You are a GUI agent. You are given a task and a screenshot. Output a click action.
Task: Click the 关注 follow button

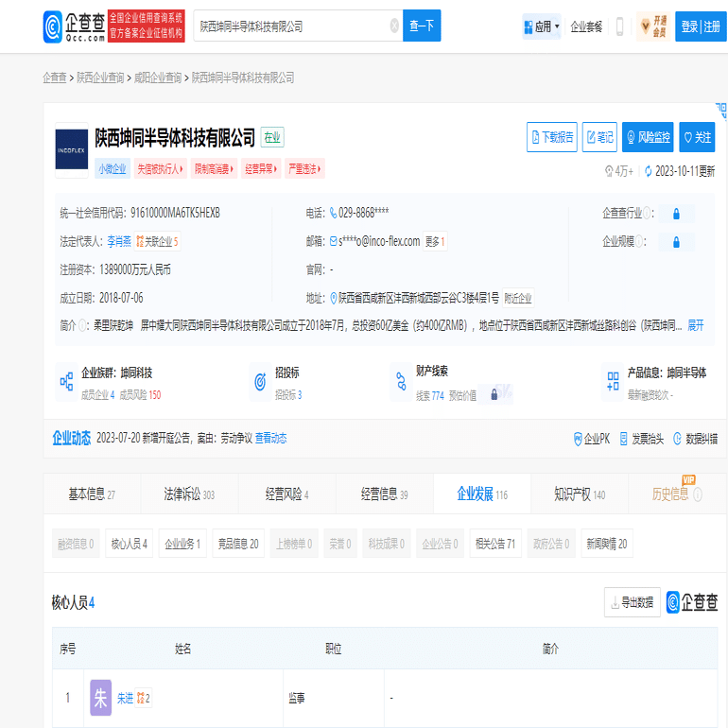coord(697,137)
